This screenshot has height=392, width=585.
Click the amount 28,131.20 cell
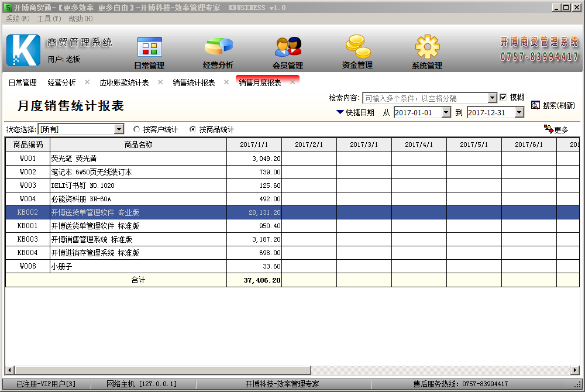(254, 212)
